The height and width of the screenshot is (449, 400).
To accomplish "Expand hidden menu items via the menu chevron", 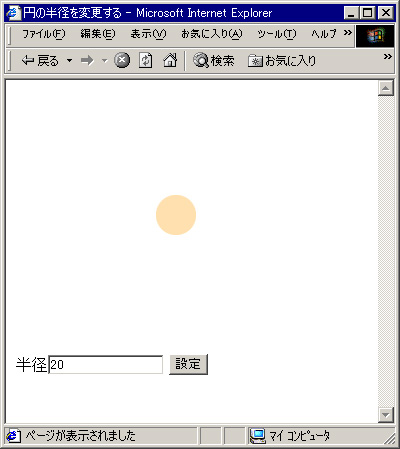I will click(348, 33).
